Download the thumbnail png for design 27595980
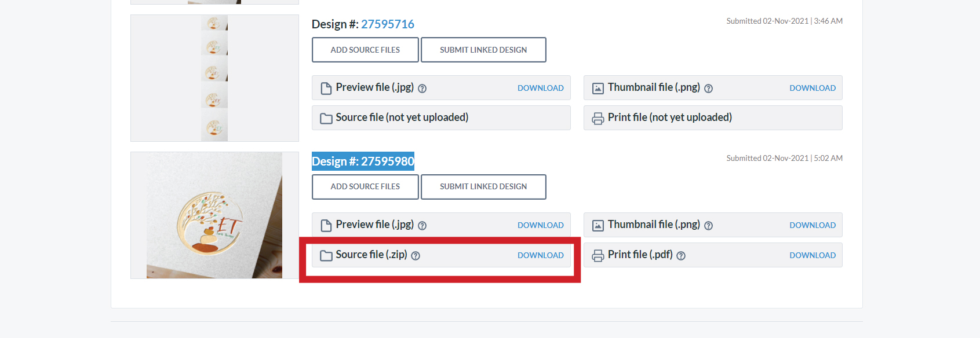 pyautogui.click(x=812, y=225)
